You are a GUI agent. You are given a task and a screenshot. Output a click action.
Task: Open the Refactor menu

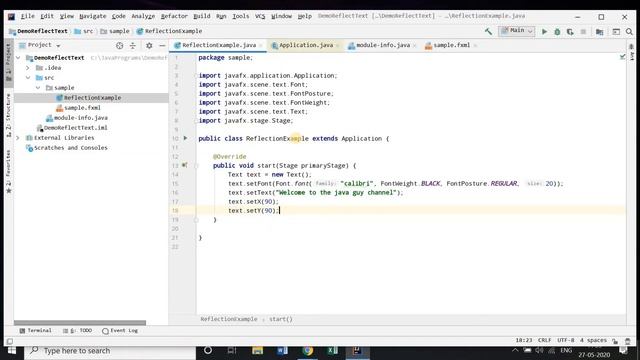click(x=174, y=16)
